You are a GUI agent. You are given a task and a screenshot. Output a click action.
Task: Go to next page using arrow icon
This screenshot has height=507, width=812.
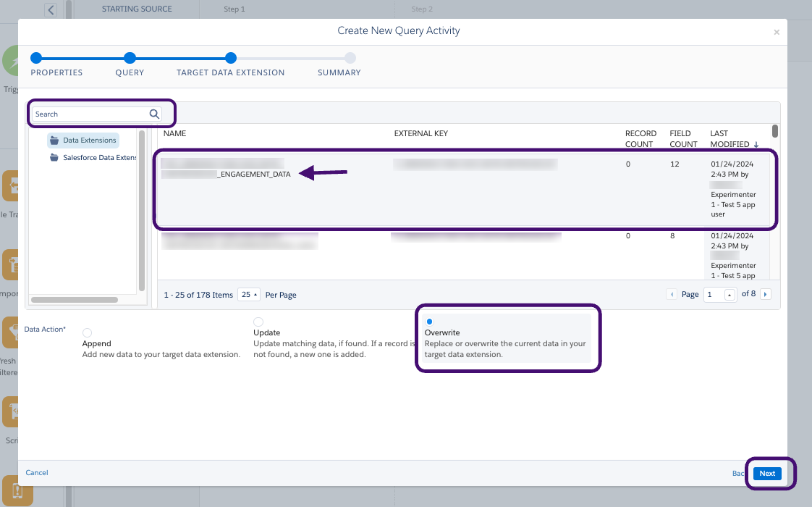(765, 294)
